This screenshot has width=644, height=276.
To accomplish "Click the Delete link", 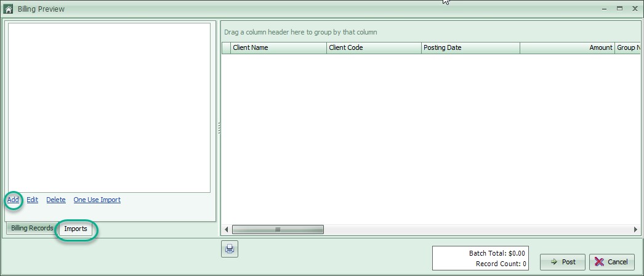I will (56, 200).
